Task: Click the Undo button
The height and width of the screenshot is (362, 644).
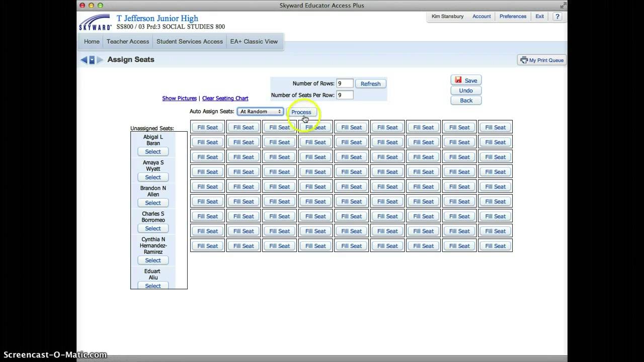Action: tap(466, 90)
